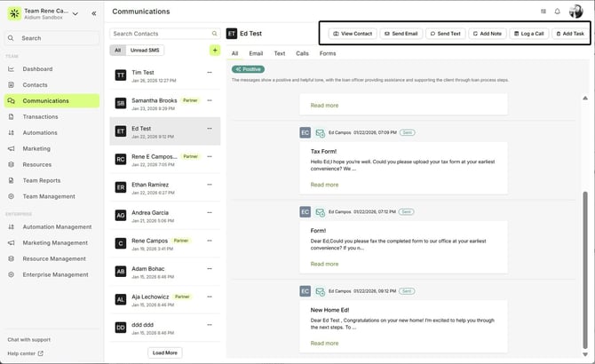Collapse the left sidebar with the double-chevron icon
This screenshot has width=595, height=364.
(x=93, y=13)
